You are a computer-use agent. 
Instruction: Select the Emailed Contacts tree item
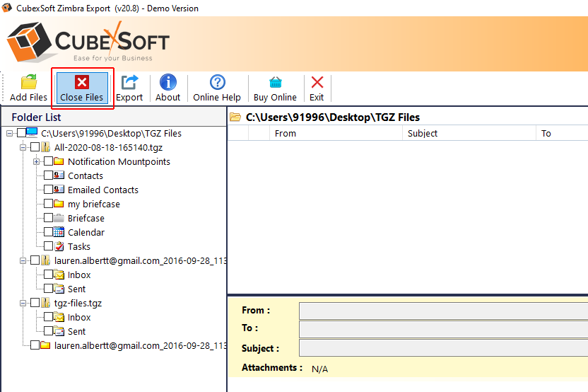[x=102, y=190]
